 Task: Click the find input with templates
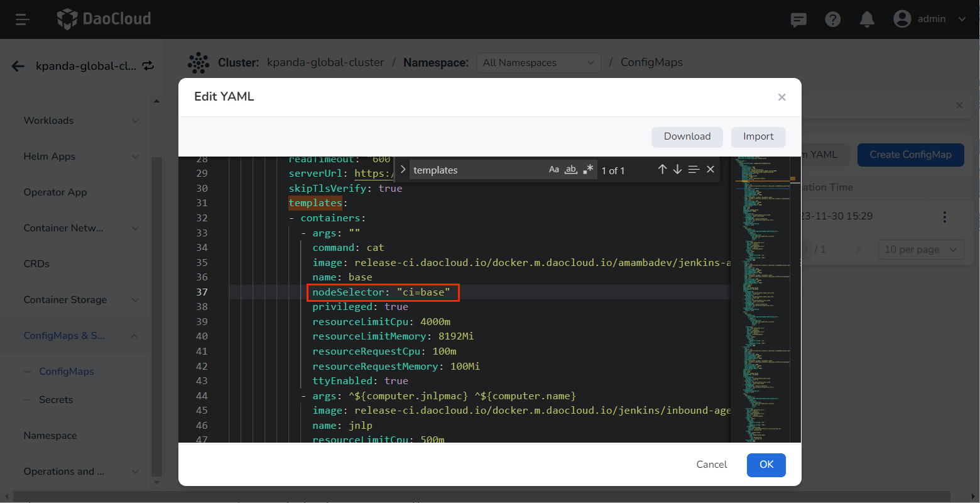coord(477,170)
